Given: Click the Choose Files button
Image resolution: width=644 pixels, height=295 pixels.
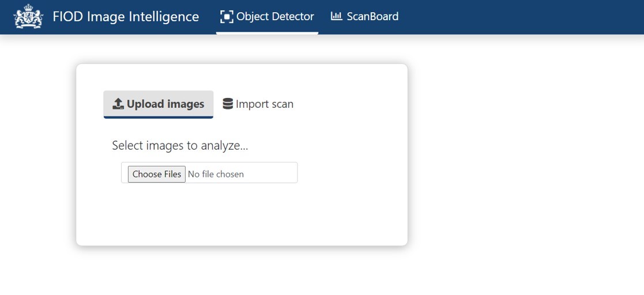Looking at the screenshot, I should coord(156,174).
